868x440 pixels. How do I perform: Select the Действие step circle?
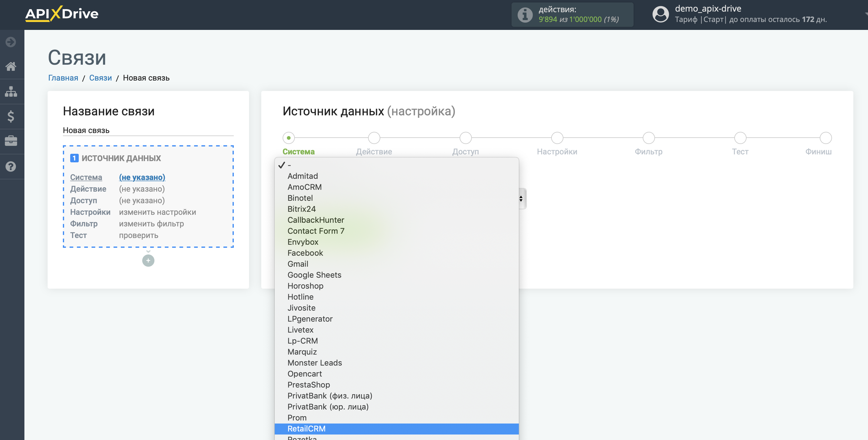(x=374, y=138)
